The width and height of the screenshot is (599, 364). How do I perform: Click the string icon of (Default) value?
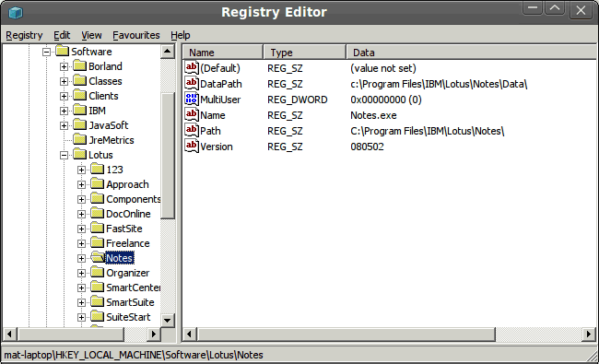192,68
